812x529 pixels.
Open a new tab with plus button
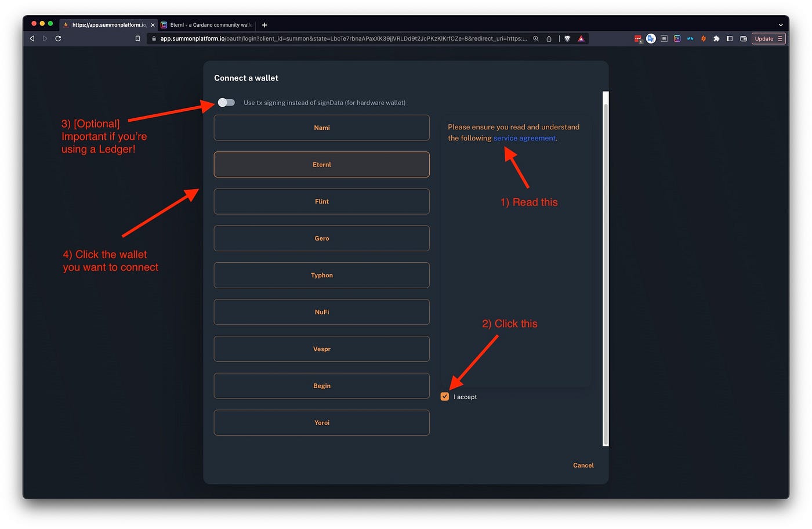pyautogui.click(x=264, y=25)
